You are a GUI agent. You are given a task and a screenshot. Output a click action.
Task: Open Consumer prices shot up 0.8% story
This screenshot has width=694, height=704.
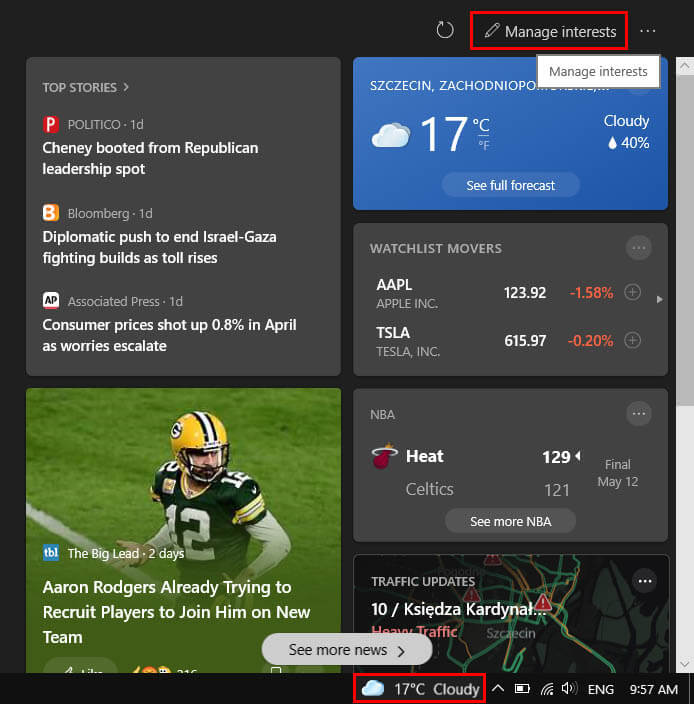169,335
